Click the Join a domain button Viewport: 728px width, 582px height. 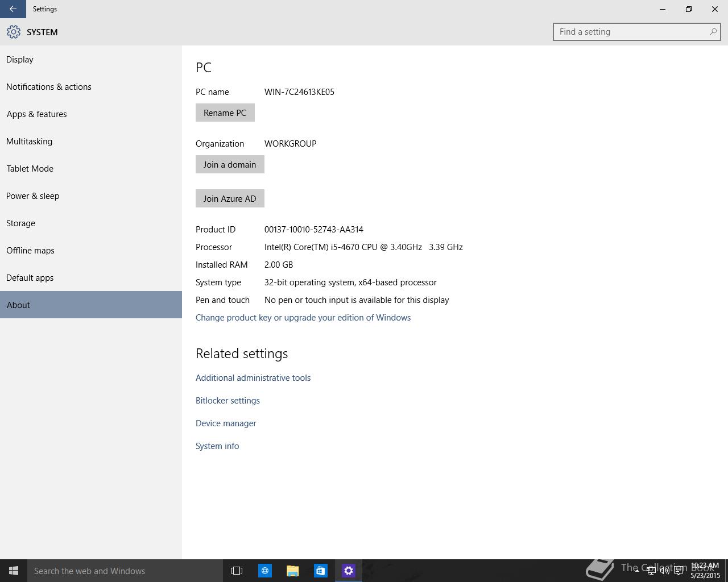tap(230, 164)
